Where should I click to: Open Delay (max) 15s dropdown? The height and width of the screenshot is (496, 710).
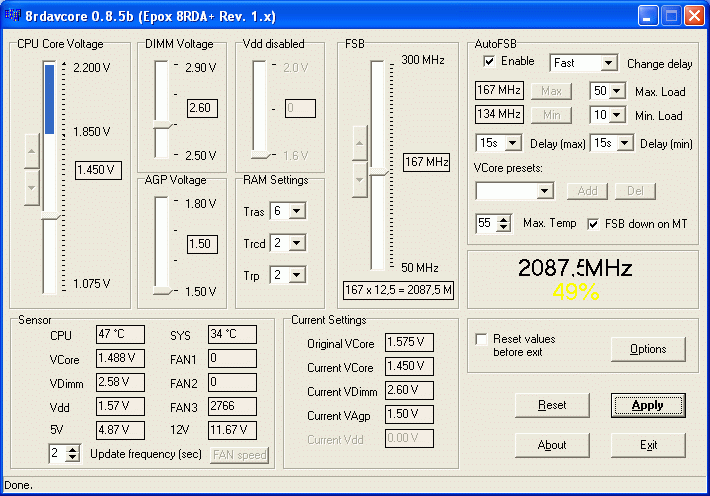[x=513, y=144]
